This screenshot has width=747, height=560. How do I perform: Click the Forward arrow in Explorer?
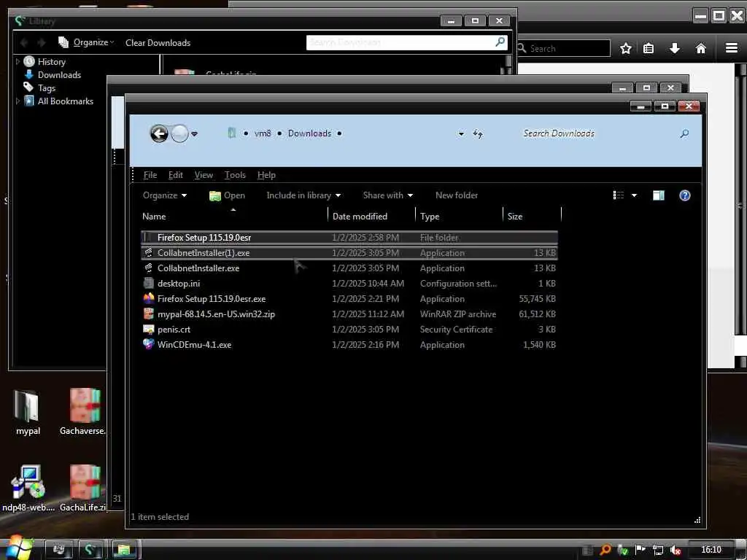(179, 134)
